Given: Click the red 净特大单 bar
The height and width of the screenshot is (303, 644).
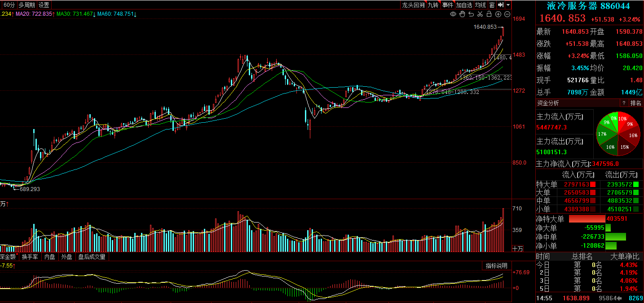Looking at the screenshot, I should click(x=587, y=219).
